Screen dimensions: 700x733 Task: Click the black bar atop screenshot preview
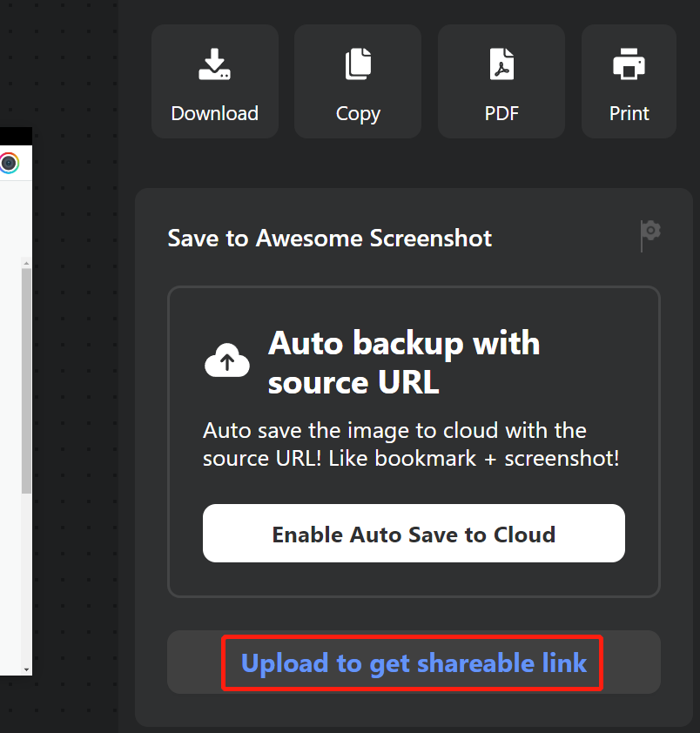pos(16,136)
